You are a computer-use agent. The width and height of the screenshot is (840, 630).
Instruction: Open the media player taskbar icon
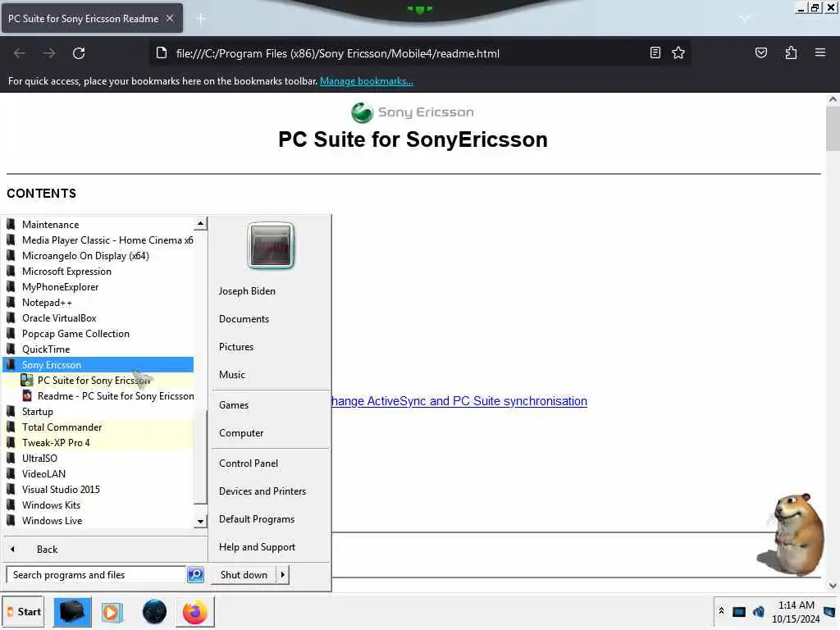pos(112,612)
